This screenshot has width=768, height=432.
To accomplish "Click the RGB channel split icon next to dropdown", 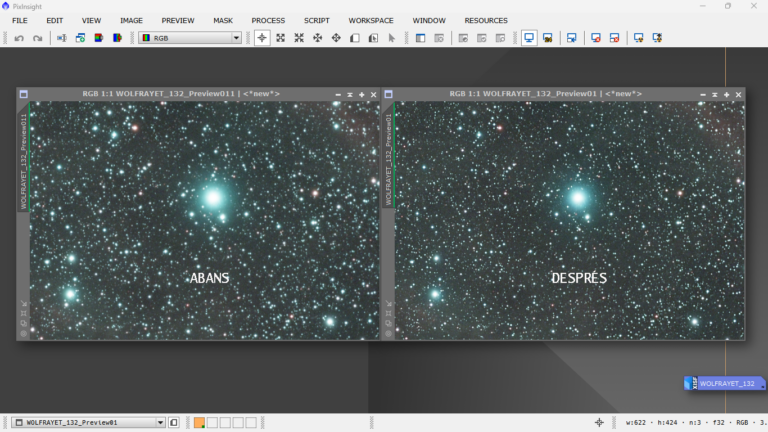I will (x=118, y=38).
